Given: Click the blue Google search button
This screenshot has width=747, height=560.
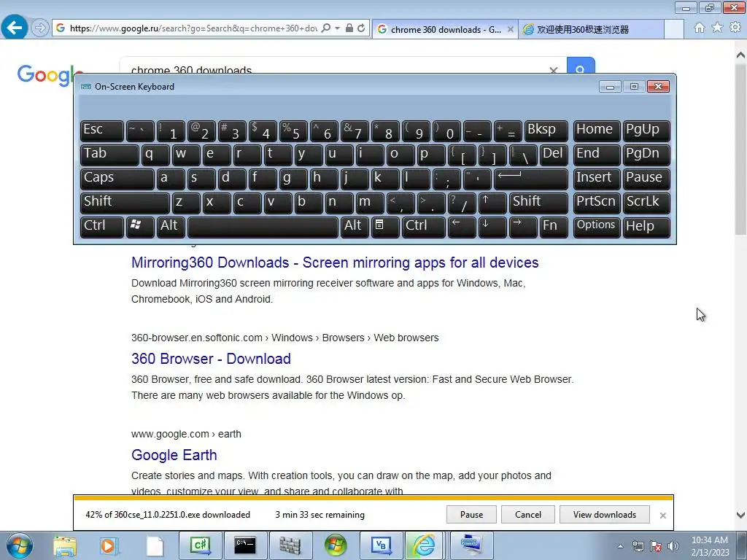Looking at the screenshot, I should (581, 66).
